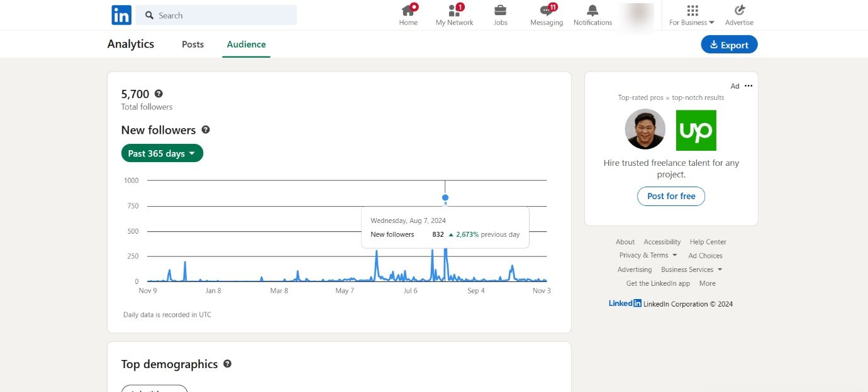
Task: Click the Post for free button
Action: pyautogui.click(x=671, y=196)
